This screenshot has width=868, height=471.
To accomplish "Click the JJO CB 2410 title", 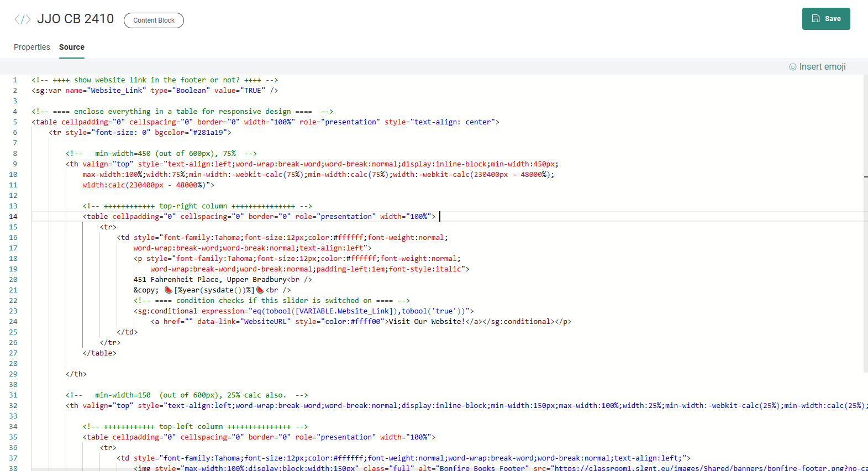I will click(75, 19).
